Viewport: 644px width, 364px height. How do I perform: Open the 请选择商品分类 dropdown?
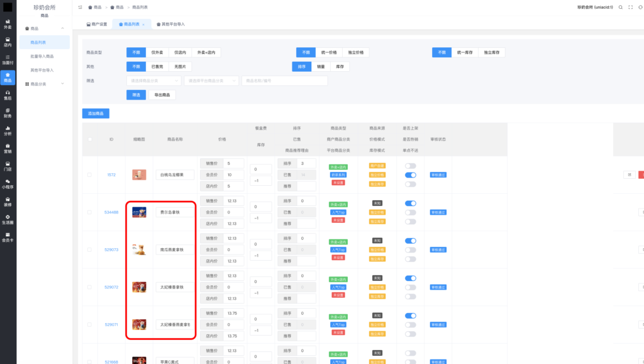coord(153,81)
